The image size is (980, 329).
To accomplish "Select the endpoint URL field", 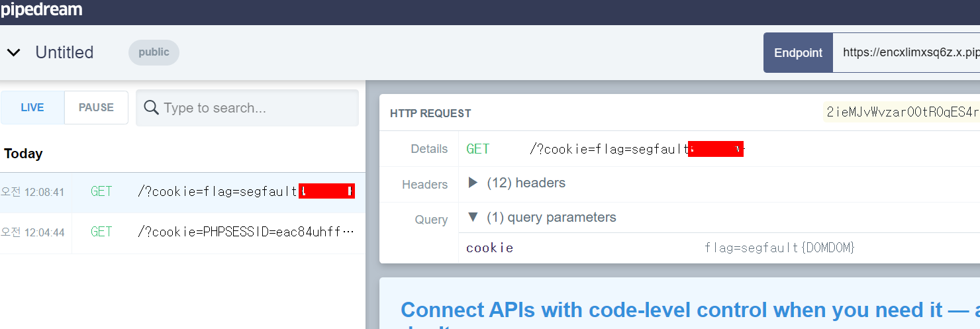I will tap(906, 53).
